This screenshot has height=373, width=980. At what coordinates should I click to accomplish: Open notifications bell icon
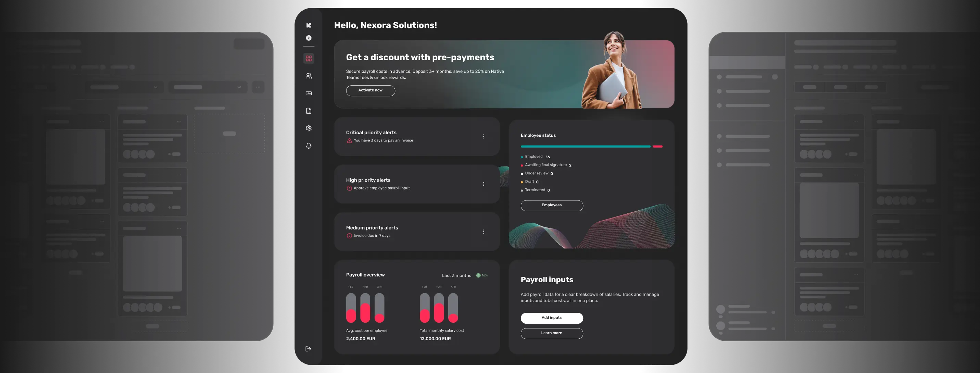[309, 146]
